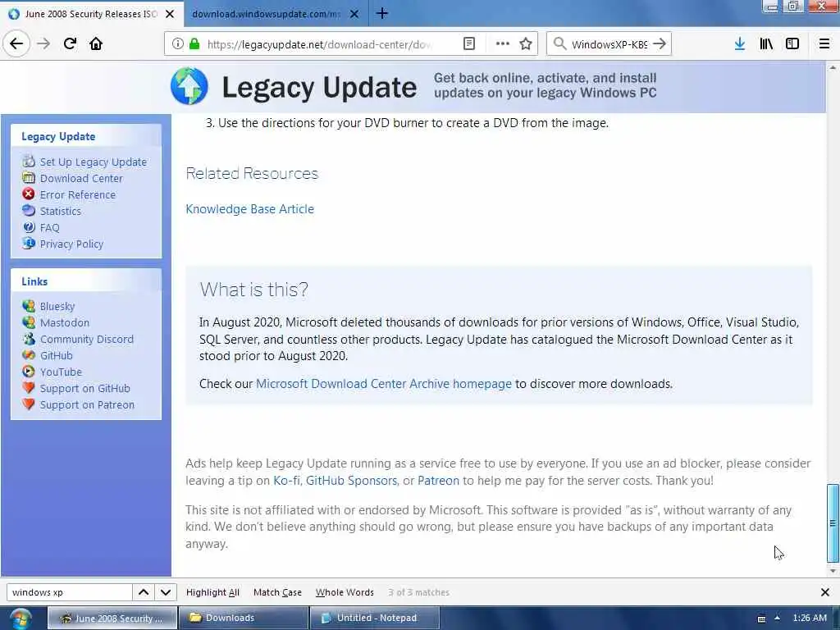Click the Statistics sidebar icon

(x=29, y=211)
